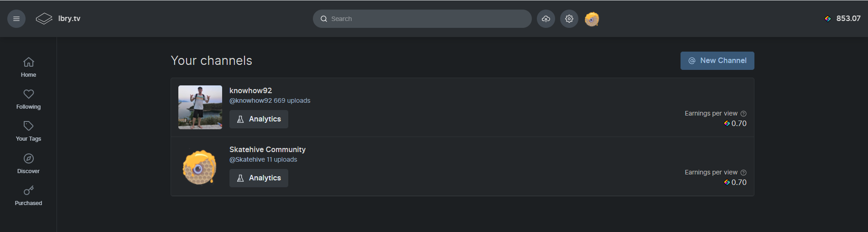
Task: Go to Home in sidebar
Action: [28, 67]
